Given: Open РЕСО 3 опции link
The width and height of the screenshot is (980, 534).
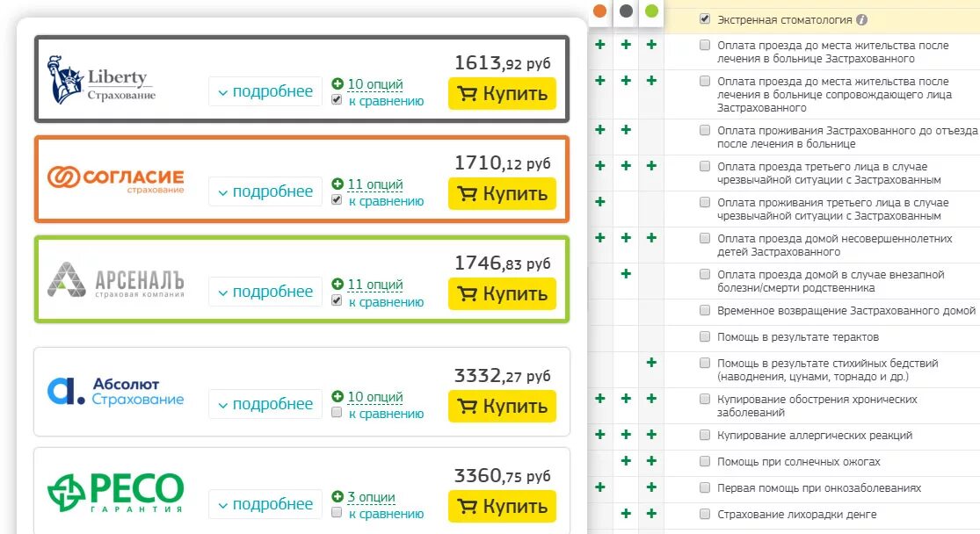Looking at the screenshot, I should point(371,496).
